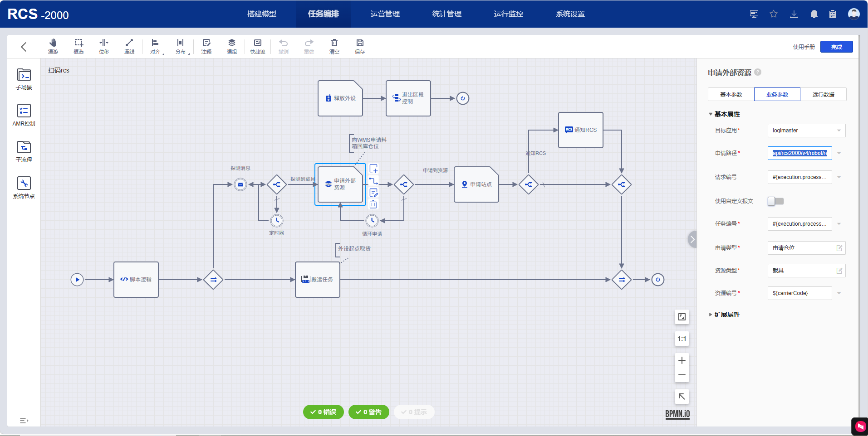Open the AMR控制 palette category
The image size is (868, 436).
[x=24, y=115]
